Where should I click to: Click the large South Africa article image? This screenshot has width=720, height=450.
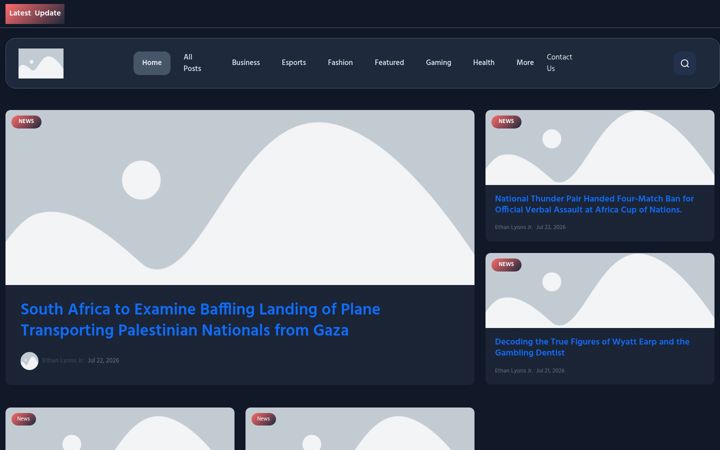(x=240, y=197)
